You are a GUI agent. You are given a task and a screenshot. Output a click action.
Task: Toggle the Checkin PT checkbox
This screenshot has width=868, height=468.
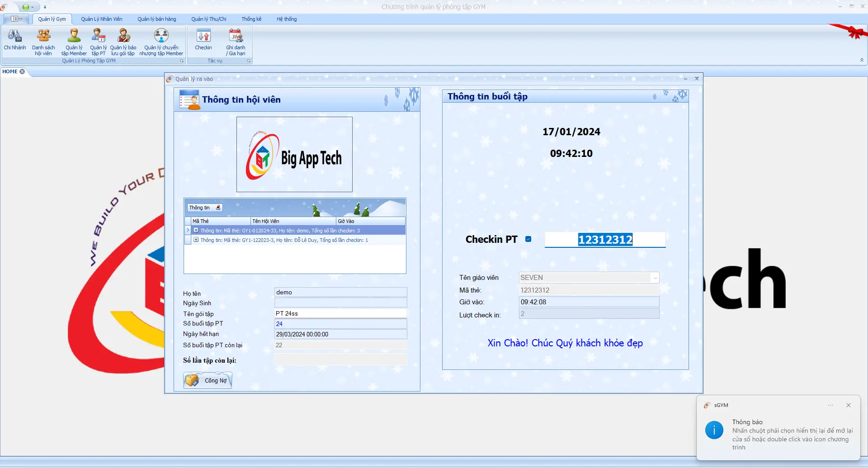pyautogui.click(x=528, y=239)
